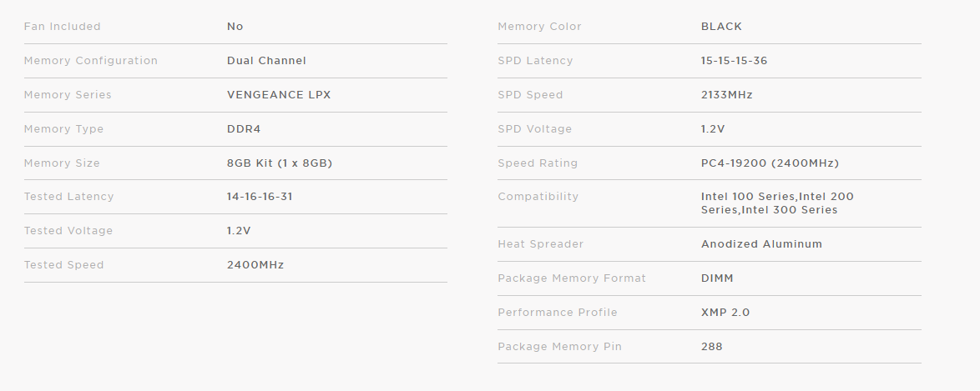This screenshot has width=980, height=391.
Task: Click the Intel 100 Series compatibility text
Action: tap(748, 197)
